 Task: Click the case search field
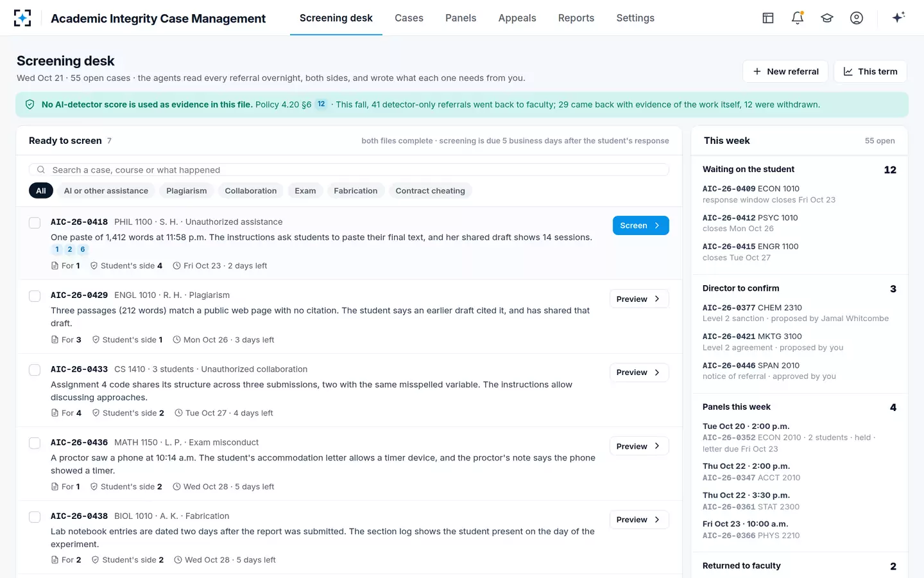coord(349,170)
